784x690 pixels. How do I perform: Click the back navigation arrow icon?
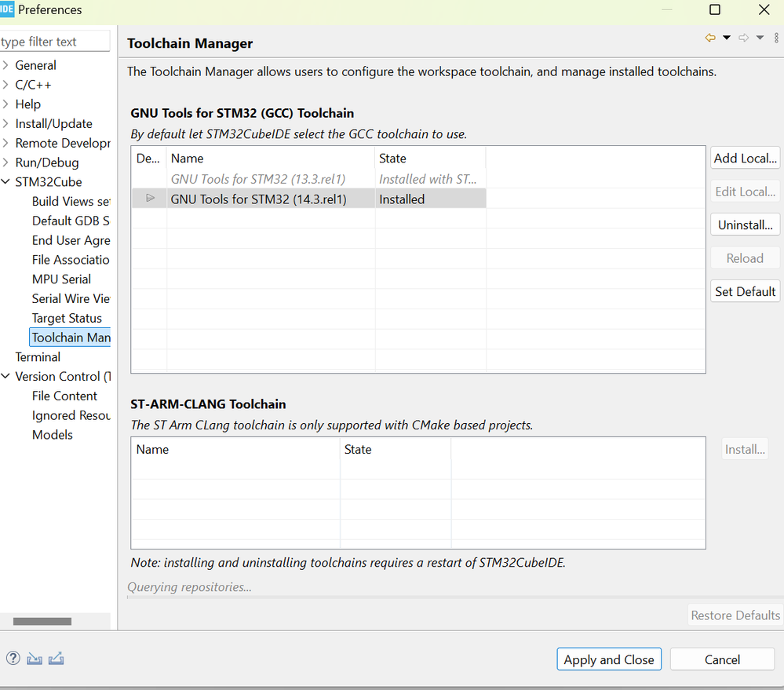point(710,38)
